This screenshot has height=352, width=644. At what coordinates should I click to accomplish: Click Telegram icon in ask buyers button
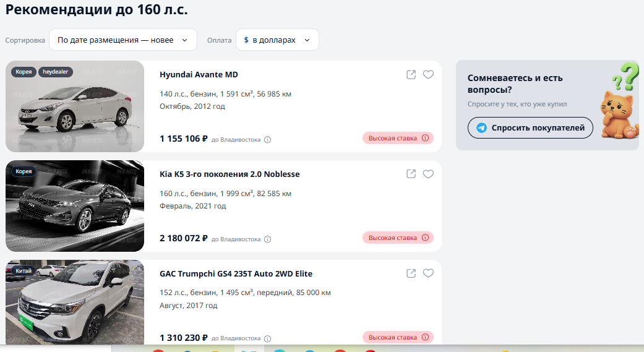click(481, 127)
